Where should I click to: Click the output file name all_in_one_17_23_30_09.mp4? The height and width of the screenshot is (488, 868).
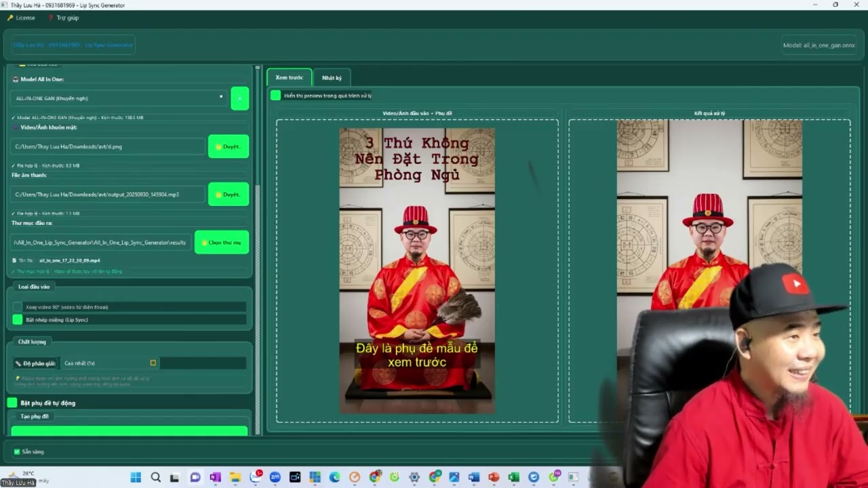(70, 260)
